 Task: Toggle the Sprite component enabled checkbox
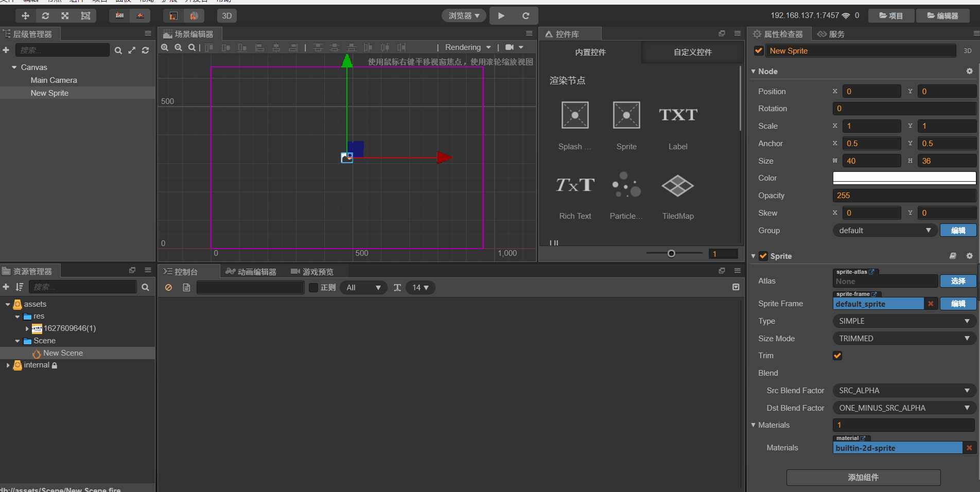click(x=763, y=256)
